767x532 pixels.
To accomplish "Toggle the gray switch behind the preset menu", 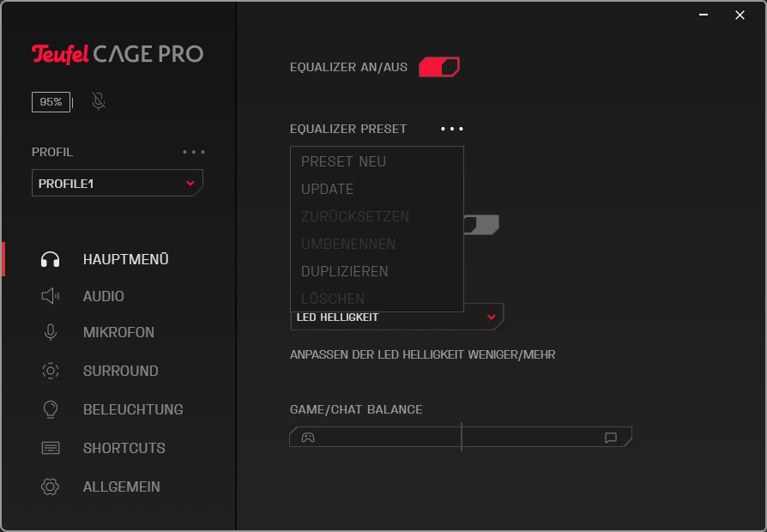I will click(482, 225).
